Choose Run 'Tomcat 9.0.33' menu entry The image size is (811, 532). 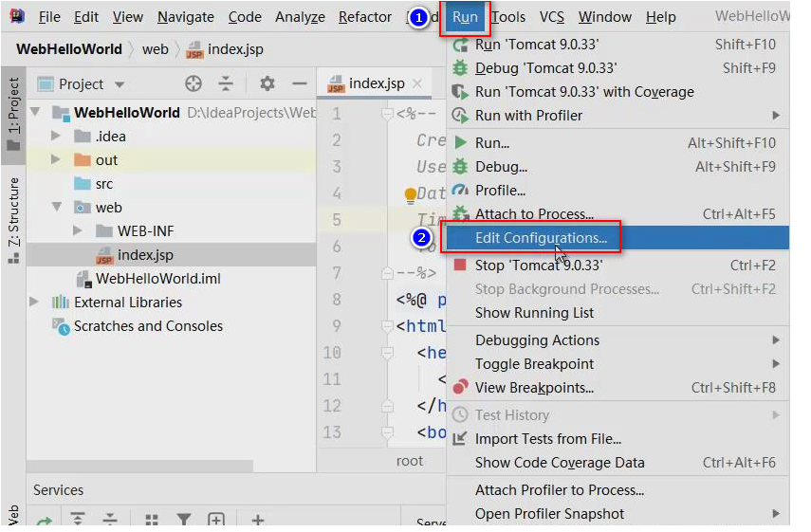pyautogui.click(x=617, y=45)
